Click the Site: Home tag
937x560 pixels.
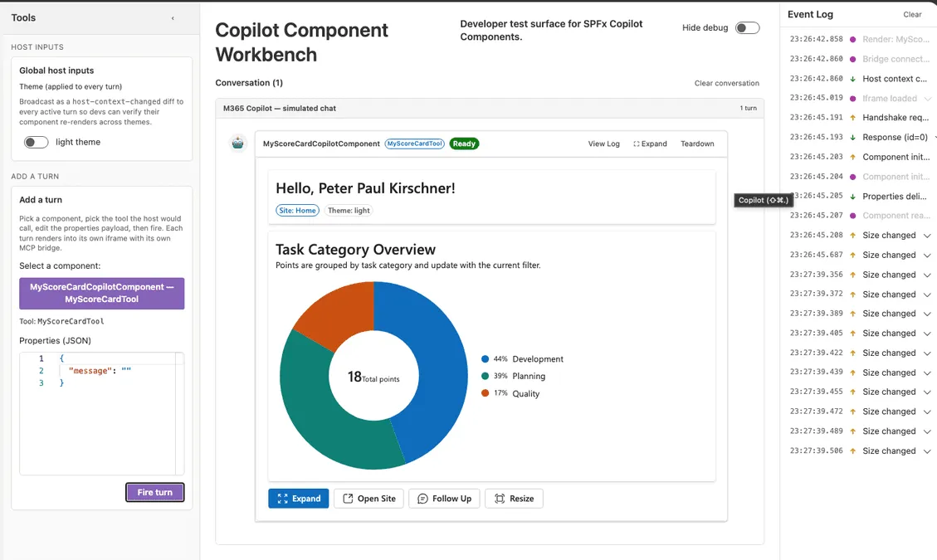point(297,211)
